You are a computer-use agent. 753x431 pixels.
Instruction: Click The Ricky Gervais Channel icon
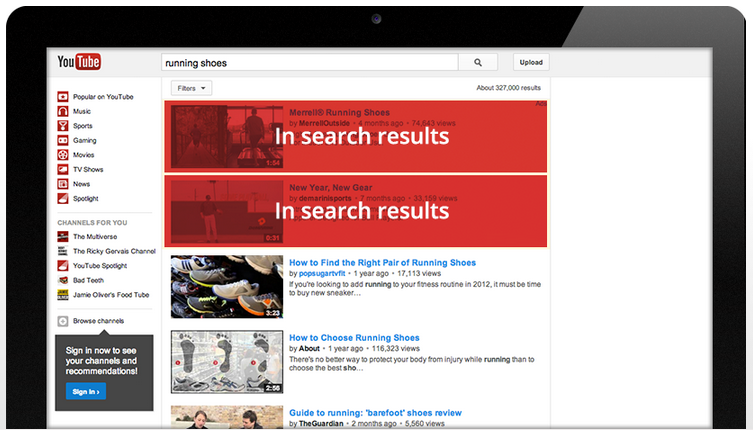pos(63,251)
